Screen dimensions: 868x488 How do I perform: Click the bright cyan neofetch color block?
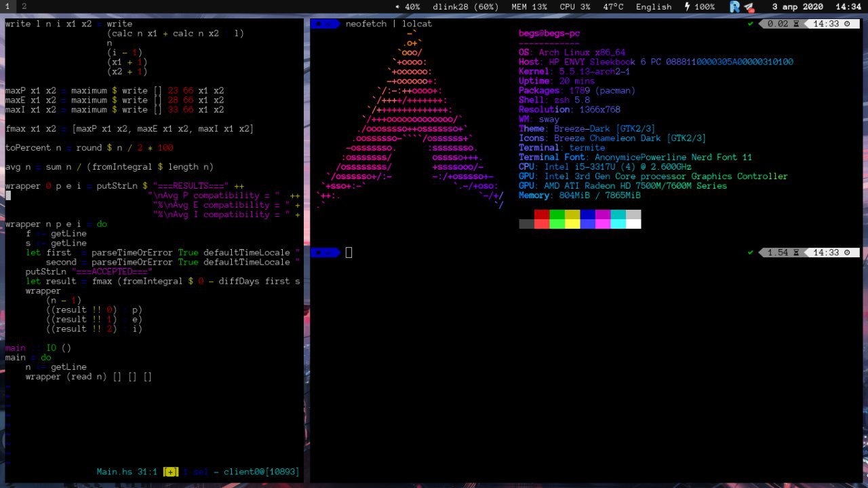tap(618, 223)
